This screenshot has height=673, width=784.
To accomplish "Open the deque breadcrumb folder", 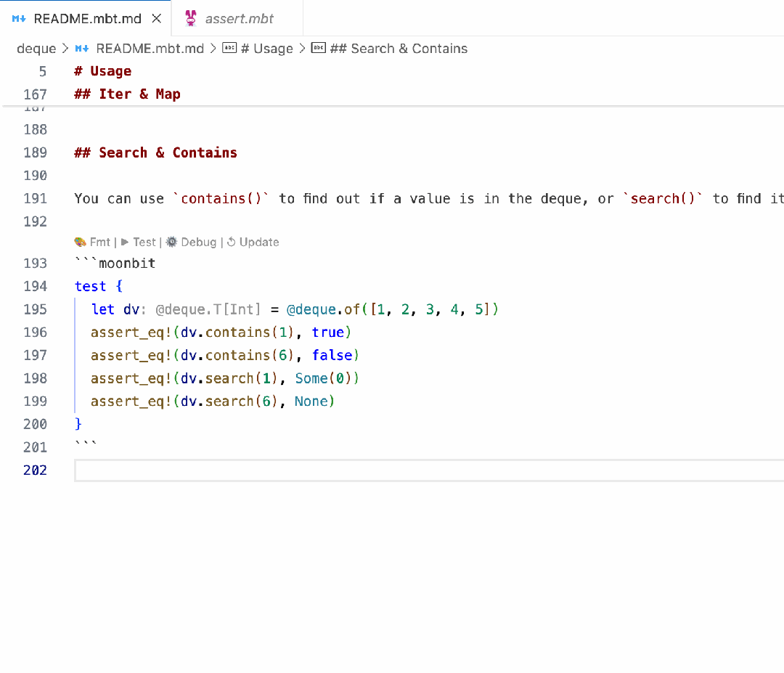I will click(36, 49).
